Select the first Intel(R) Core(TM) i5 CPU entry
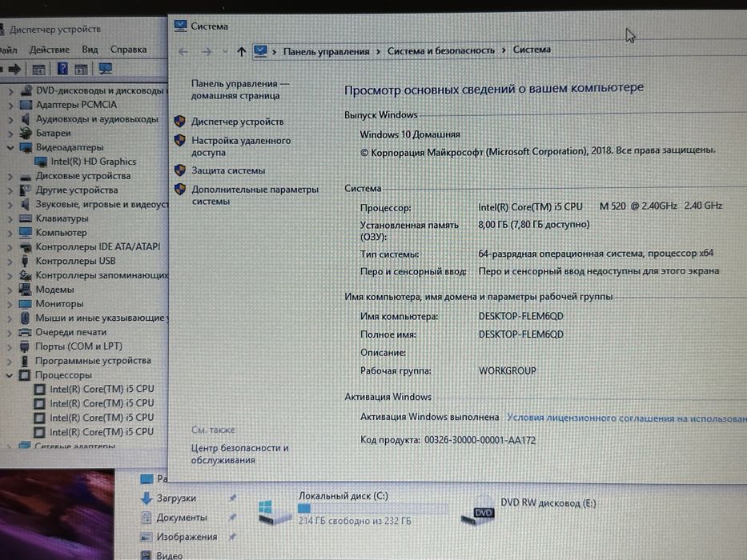 click(102, 389)
